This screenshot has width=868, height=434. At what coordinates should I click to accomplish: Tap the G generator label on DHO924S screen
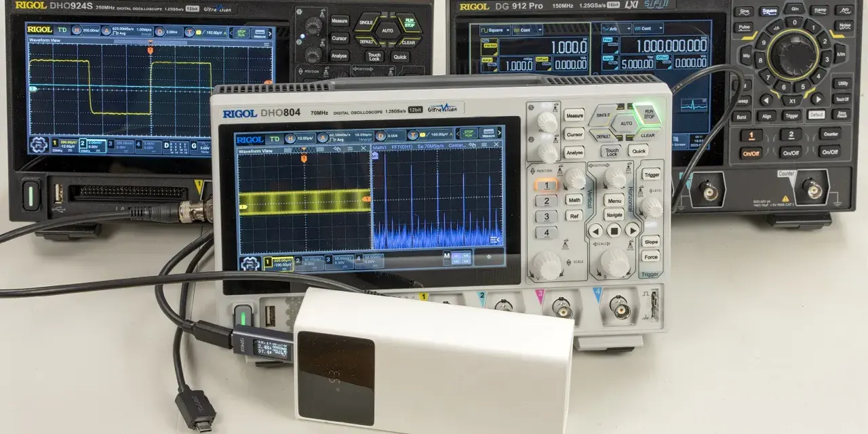[x=194, y=146]
